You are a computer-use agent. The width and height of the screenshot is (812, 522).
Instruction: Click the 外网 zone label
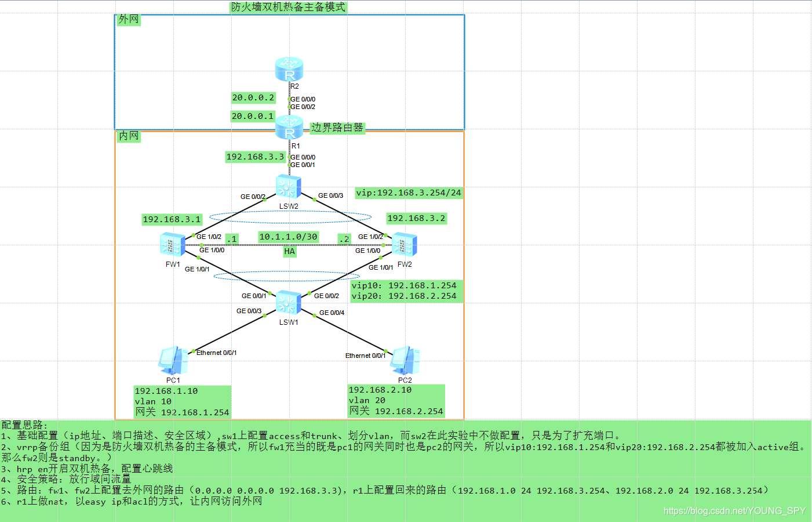pos(129,19)
